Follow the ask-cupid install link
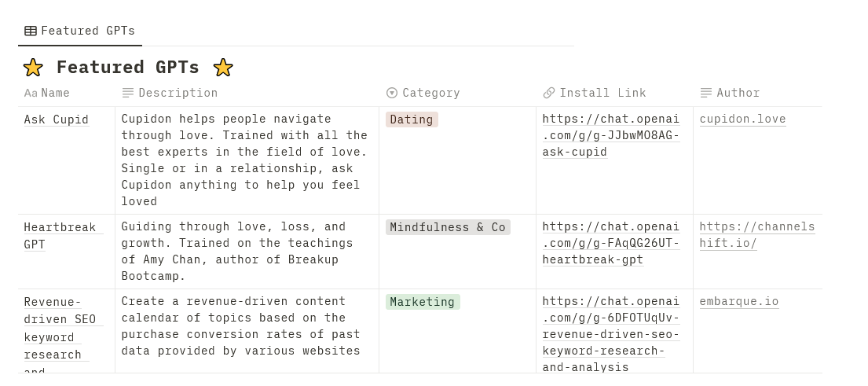This screenshot has width=868, height=386. 611,135
